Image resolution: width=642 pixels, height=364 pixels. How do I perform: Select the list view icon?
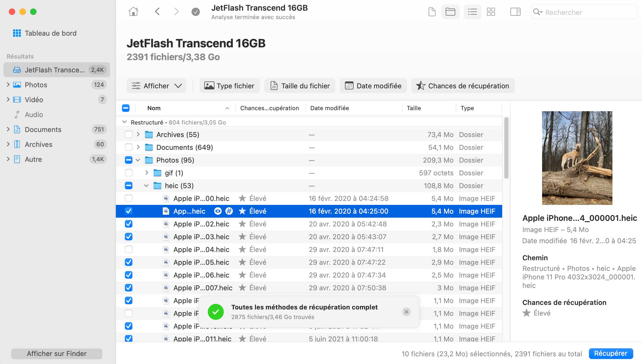point(472,12)
